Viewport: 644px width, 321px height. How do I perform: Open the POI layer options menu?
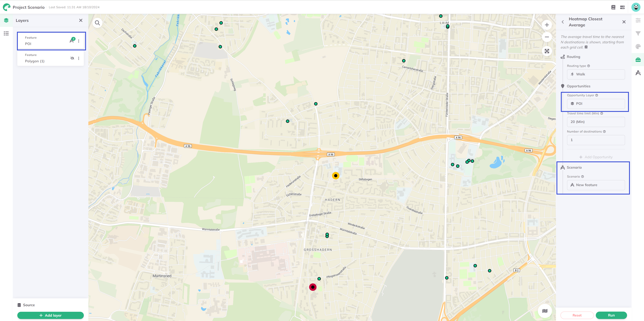point(79,41)
